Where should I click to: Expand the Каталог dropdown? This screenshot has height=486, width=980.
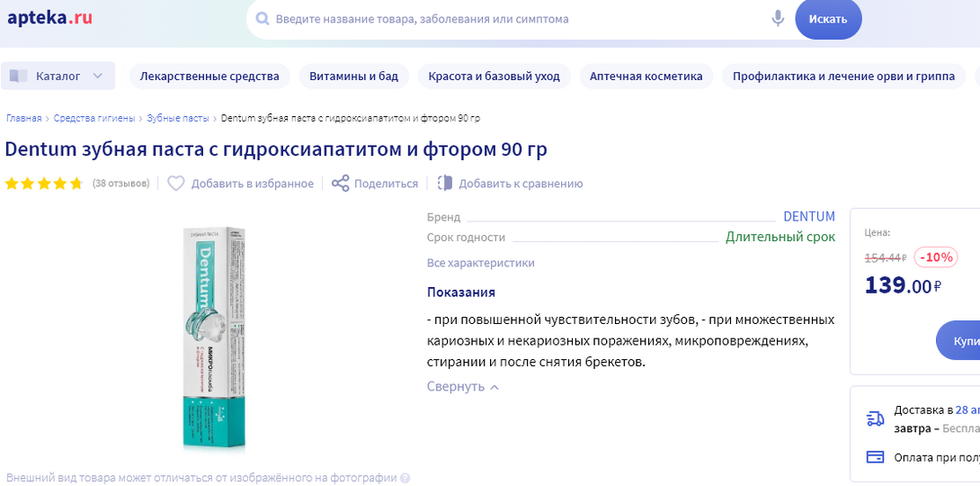point(58,76)
